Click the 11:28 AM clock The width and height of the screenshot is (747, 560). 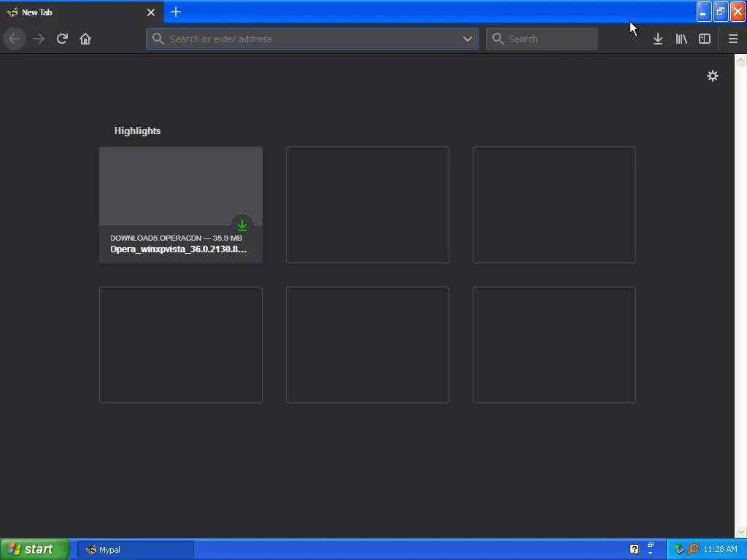tap(720, 549)
